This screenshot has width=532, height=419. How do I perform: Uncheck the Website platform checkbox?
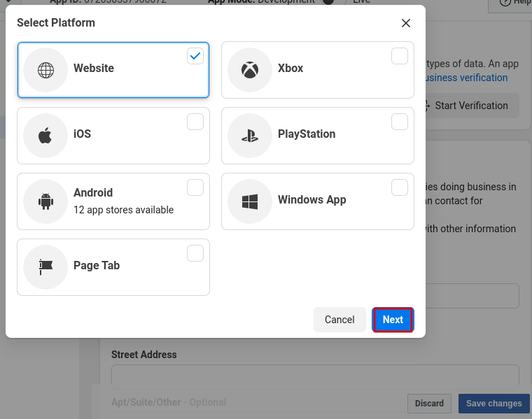[195, 56]
